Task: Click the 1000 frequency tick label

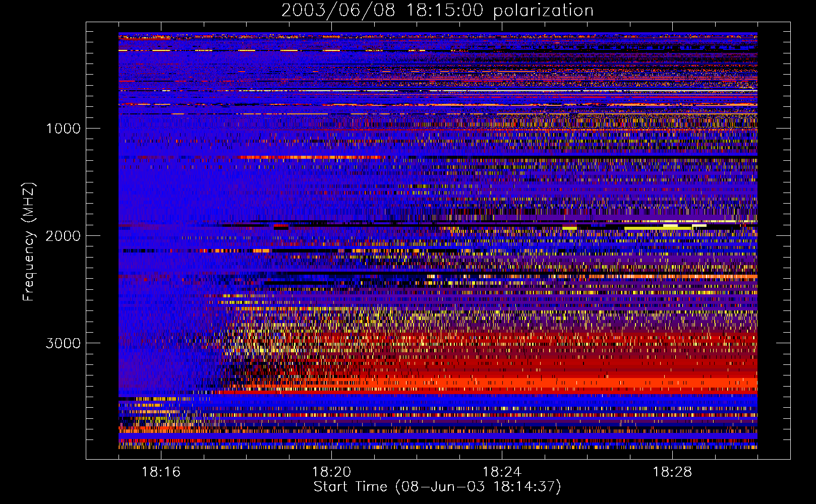Action: click(x=63, y=129)
